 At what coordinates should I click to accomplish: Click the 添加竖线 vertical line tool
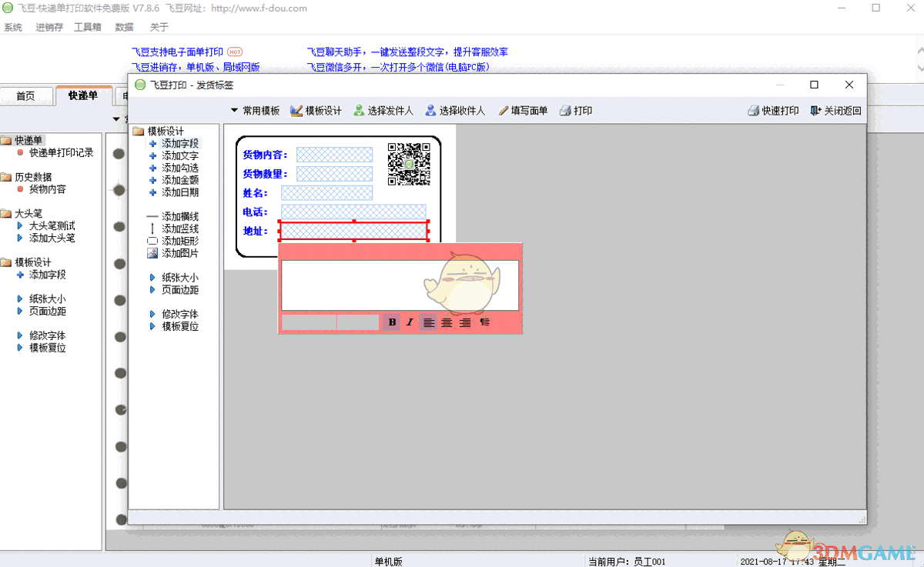click(179, 228)
